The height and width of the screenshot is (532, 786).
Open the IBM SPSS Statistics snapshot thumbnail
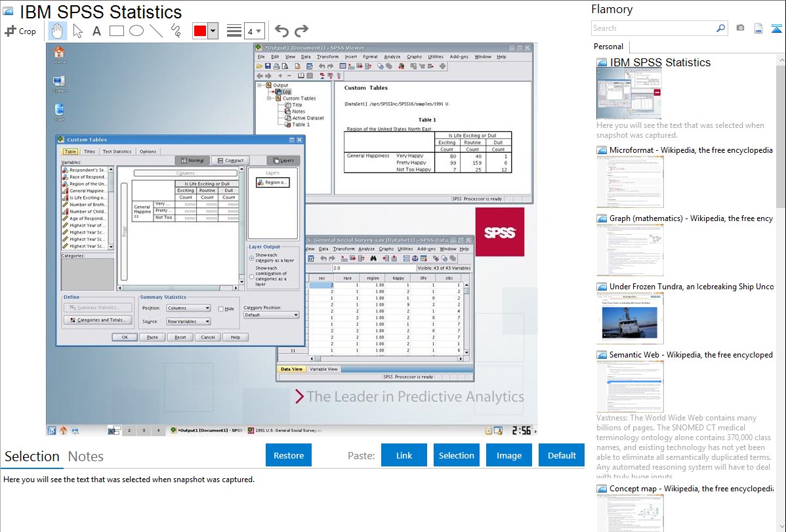(629, 94)
